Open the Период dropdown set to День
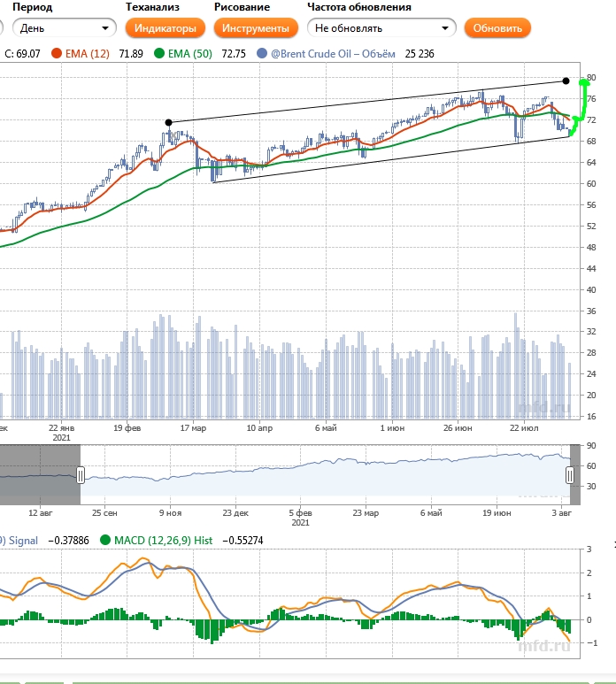The width and height of the screenshot is (616, 684). click(x=64, y=27)
